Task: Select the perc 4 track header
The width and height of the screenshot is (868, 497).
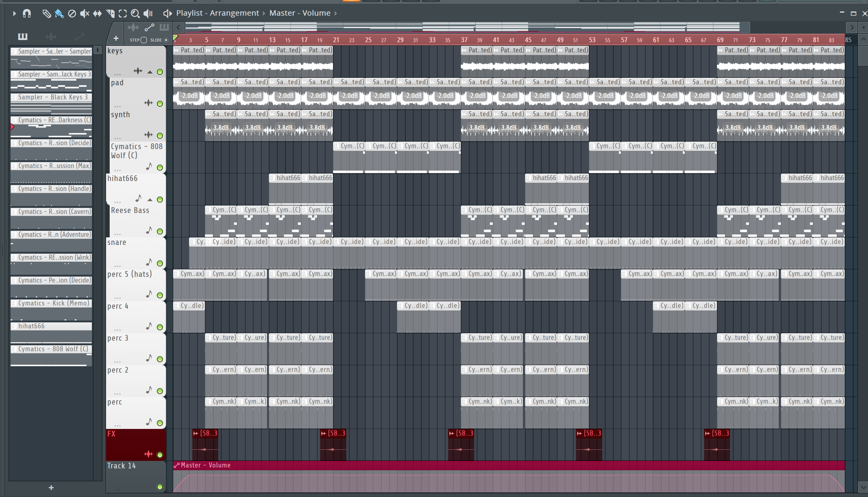Action: point(136,317)
